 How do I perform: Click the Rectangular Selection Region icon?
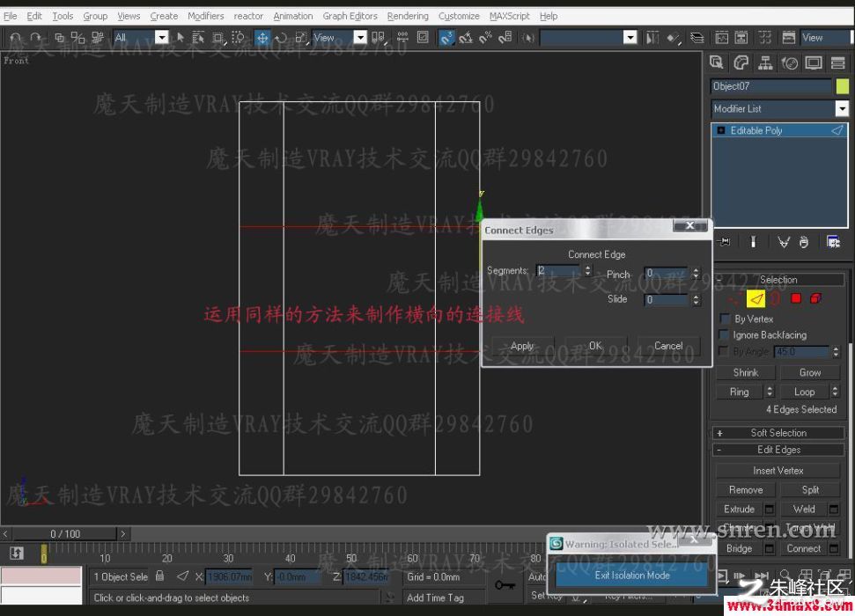[217, 38]
